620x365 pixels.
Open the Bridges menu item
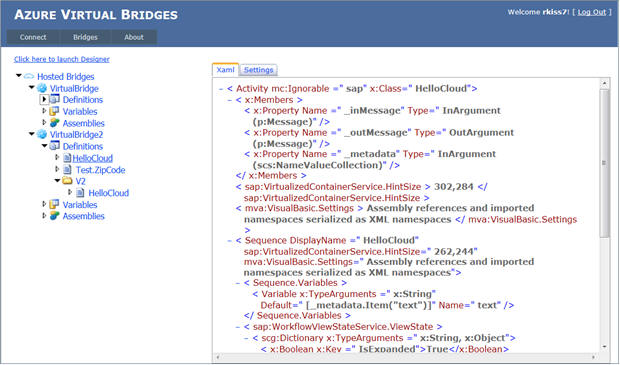point(85,37)
